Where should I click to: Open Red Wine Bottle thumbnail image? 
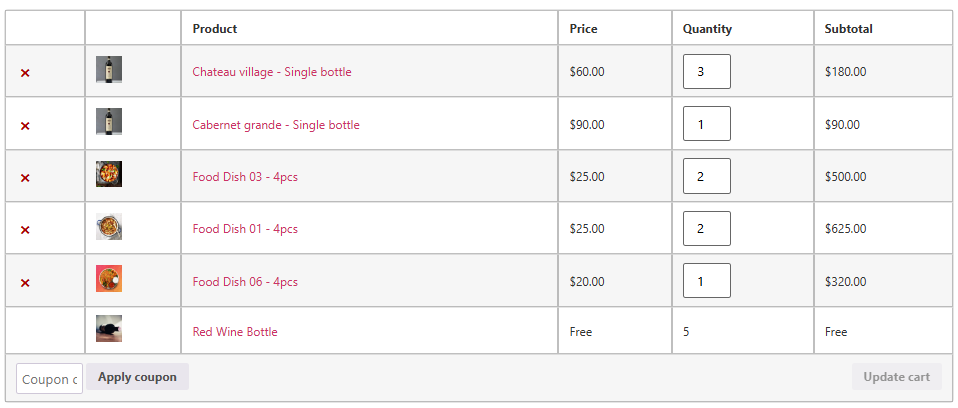(x=109, y=329)
